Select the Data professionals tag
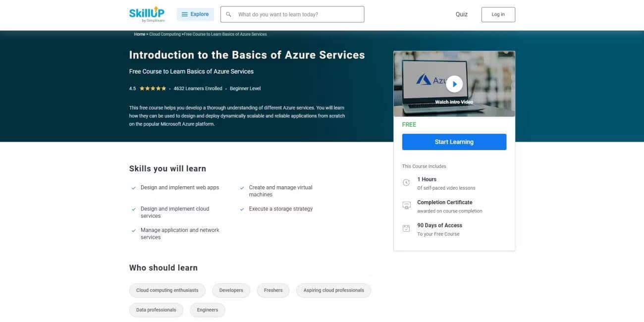Viewport: 644px width, 322px height. (x=156, y=310)
